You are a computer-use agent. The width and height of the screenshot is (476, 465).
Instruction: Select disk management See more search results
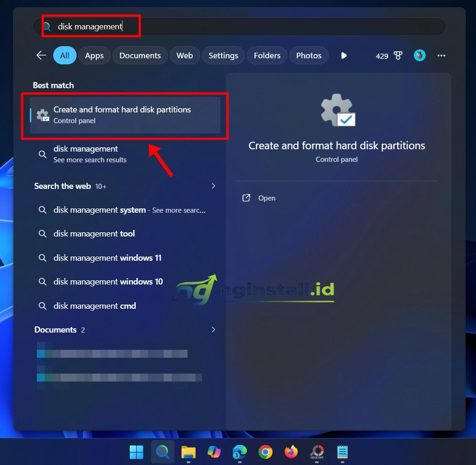coord(125,154)
